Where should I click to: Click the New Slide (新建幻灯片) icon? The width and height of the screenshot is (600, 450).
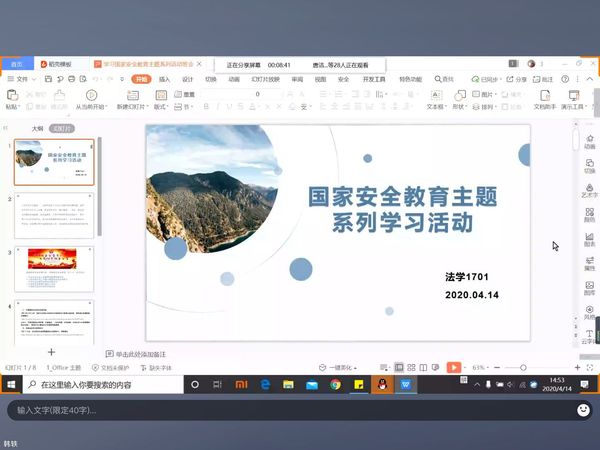click(133, 94)
